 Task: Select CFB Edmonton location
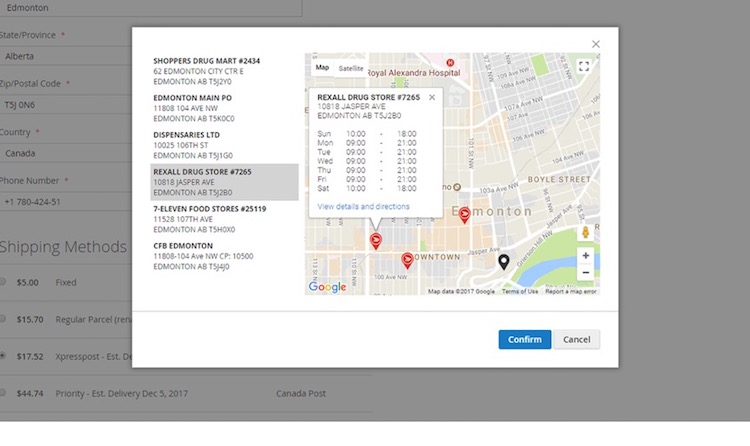[224, 256]
